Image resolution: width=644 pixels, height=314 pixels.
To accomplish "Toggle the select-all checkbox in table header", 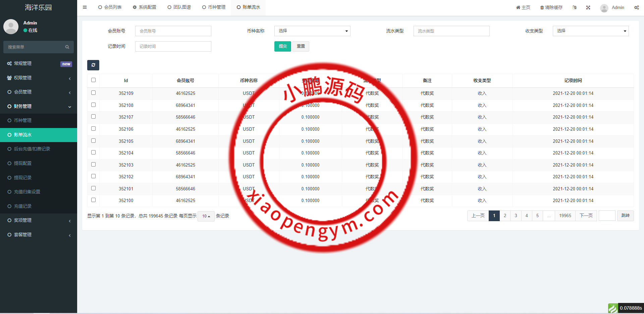I will (x=93, y=80).
